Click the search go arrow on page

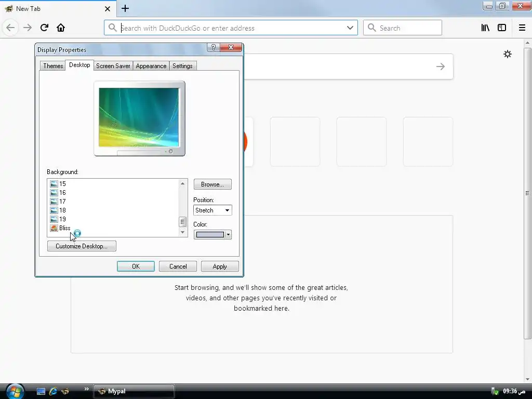[441, 66]
